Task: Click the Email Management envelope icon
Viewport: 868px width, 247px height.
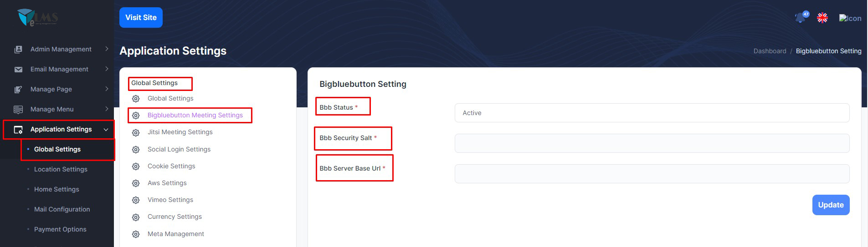Action: click(18, 69)
